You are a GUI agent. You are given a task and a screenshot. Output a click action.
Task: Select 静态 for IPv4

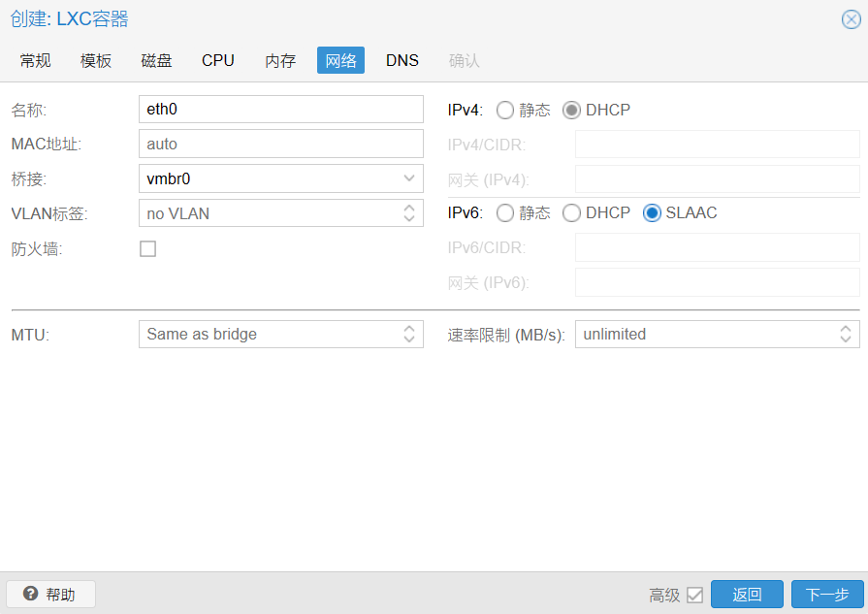pyautogui.click(x=504, y=110)
